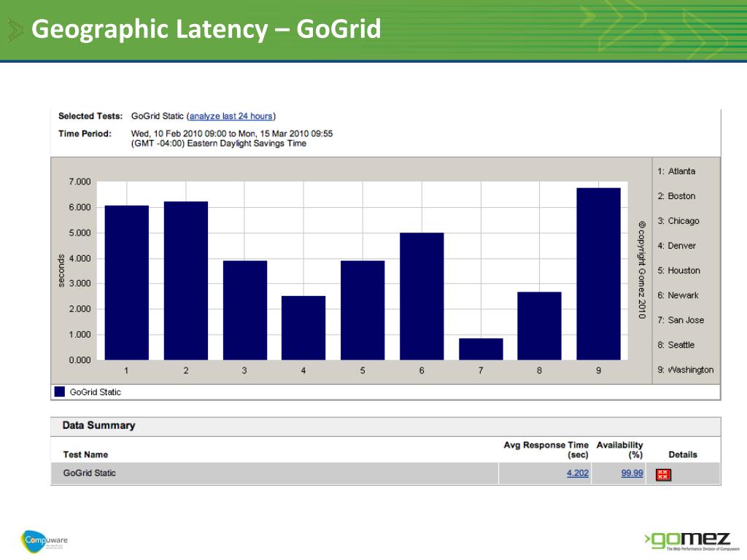Select the San Jose bar labeled 7
The image size is (747, 560).
coord(481,349)
